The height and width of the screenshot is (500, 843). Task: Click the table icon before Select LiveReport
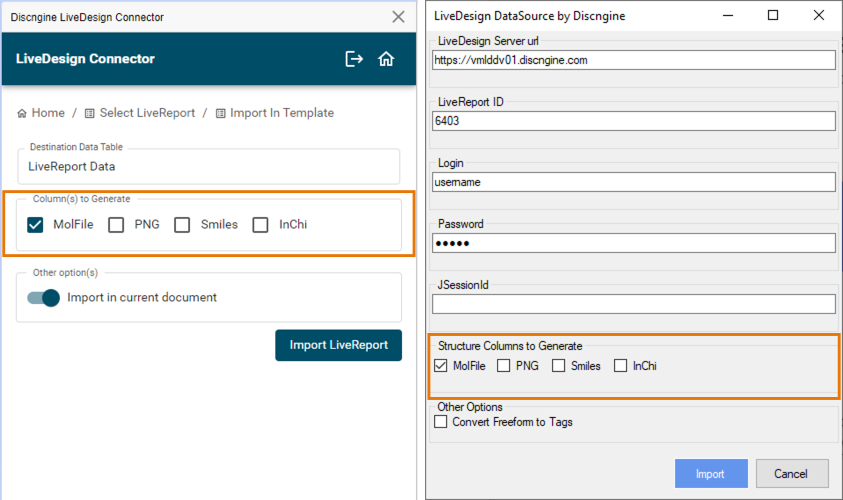(90, 113)
